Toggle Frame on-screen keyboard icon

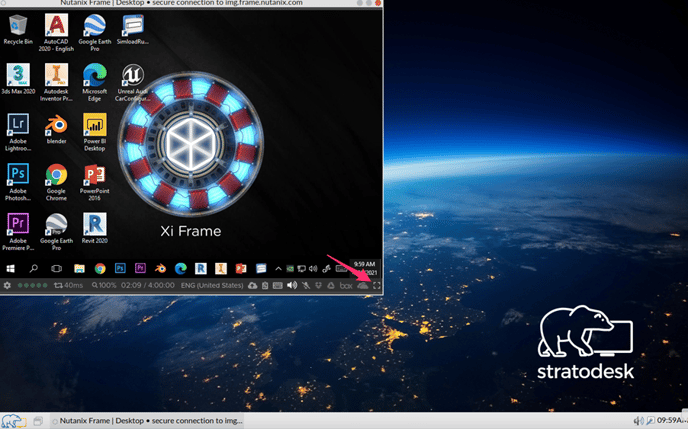[278, 286]
